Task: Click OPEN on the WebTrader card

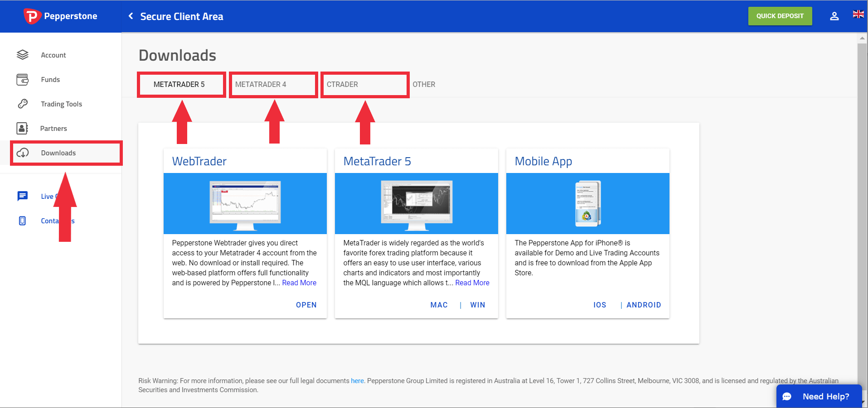Action: (x=306, y=305)
